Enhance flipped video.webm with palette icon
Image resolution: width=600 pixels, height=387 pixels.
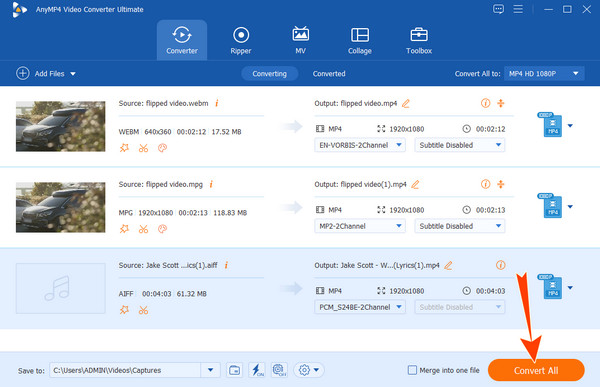pyautogui.click(x=162, y=148)
